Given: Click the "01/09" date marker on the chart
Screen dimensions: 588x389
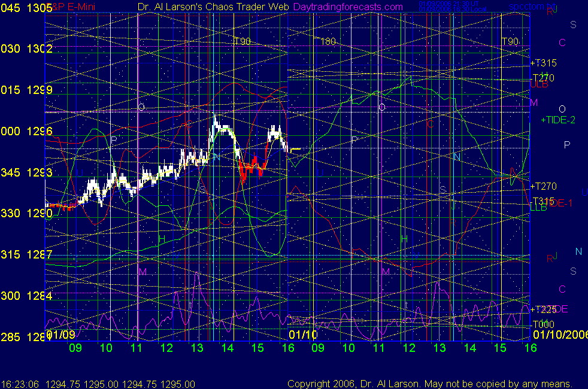Looking at the screenshot, I should click(60, 335).
